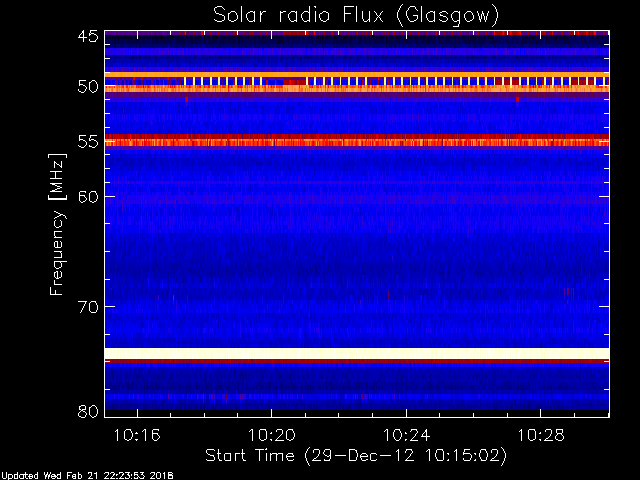Click the 70 frequency axis value
The height and width of the screenshot is (480, 640).
(x=88, y=307)
